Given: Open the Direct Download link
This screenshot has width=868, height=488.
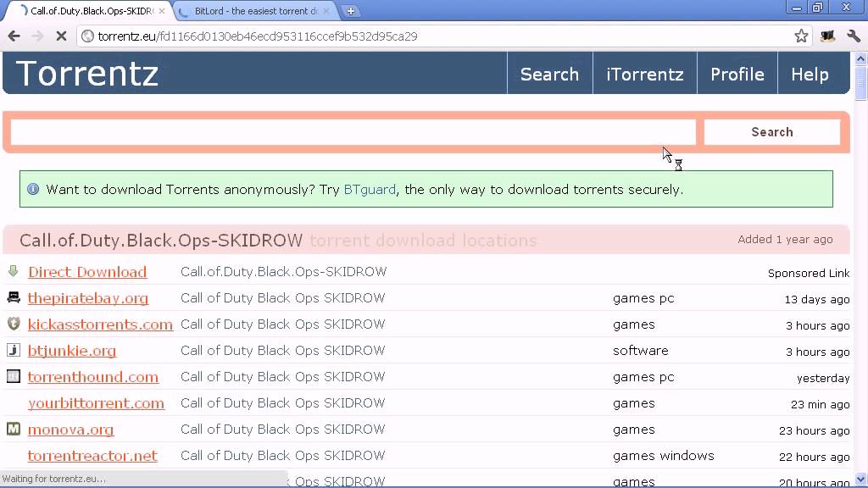Looking at the screenshot, I should [x=87, y=272].
